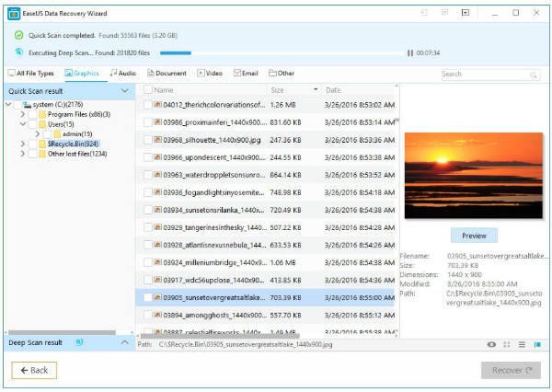Check the 04012_therichcolorvariations file checkbox
The width and height of the screenshot is (552, 392).
point(148,105)
